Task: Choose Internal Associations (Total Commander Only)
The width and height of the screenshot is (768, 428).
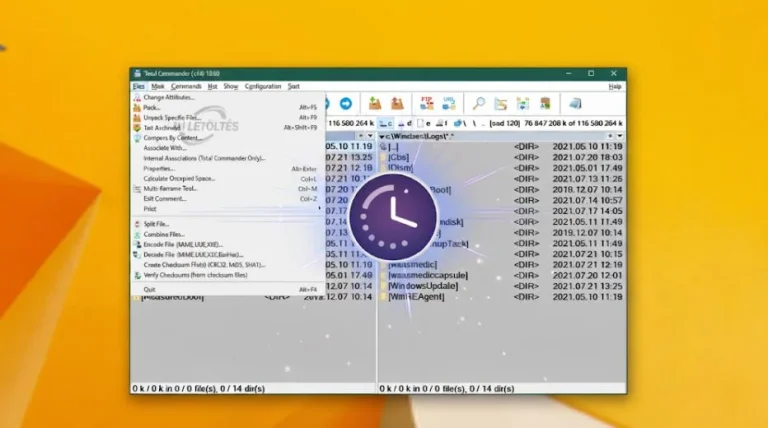Action: pos(227,158)
